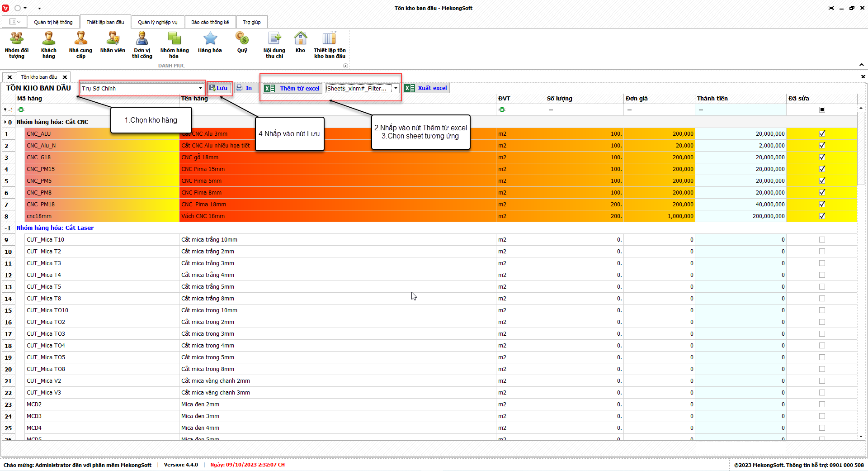The width and height of the screenshot is (868, 471).
Task: Open the Báo cáo thống kê tab
Action: [x=210, y=22]
